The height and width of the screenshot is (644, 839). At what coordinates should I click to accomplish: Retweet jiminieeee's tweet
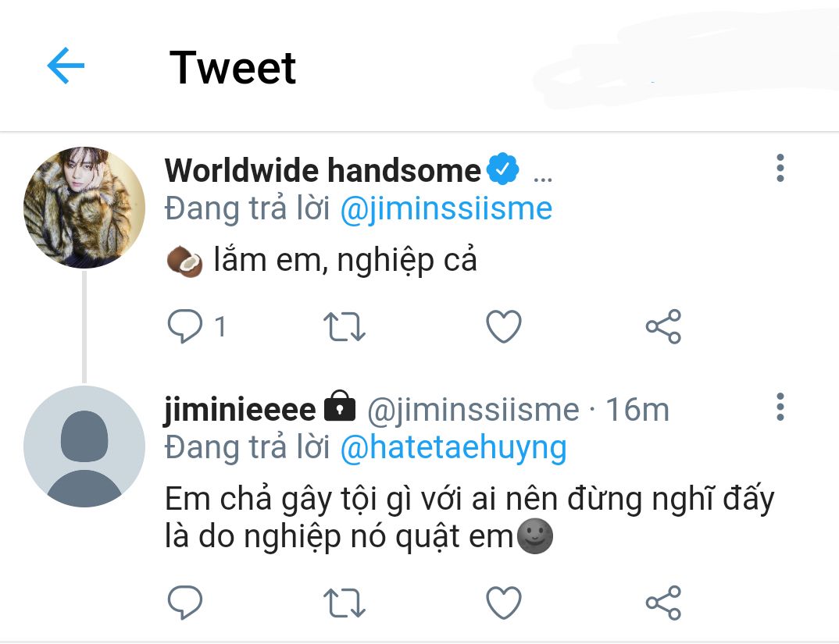point(344,603)
